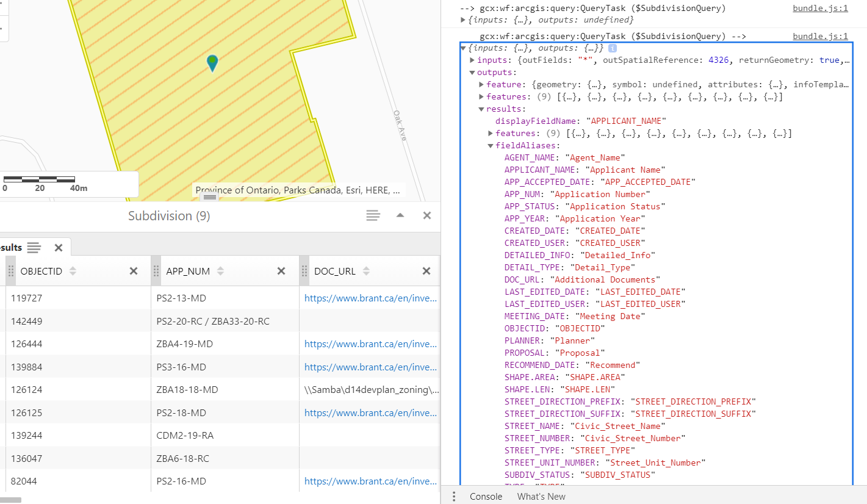Collapse the Subdivision results panel arrow
This screenshot has height=504, width=867.
[x=400, y=215]
